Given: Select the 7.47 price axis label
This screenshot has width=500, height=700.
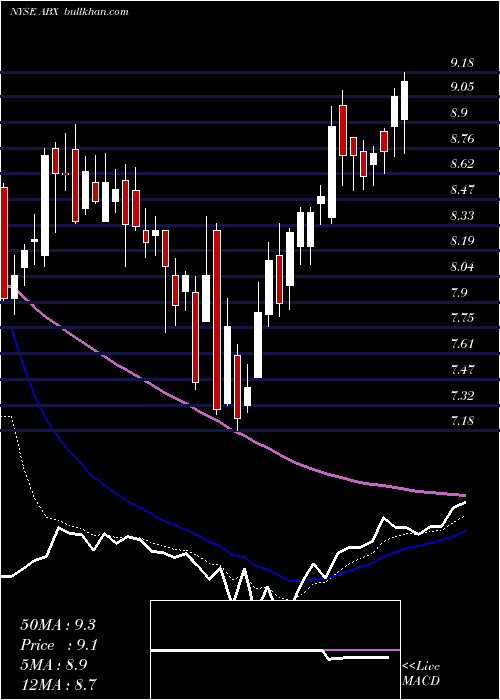Looking at the screenshot, I should coord(461,370).
